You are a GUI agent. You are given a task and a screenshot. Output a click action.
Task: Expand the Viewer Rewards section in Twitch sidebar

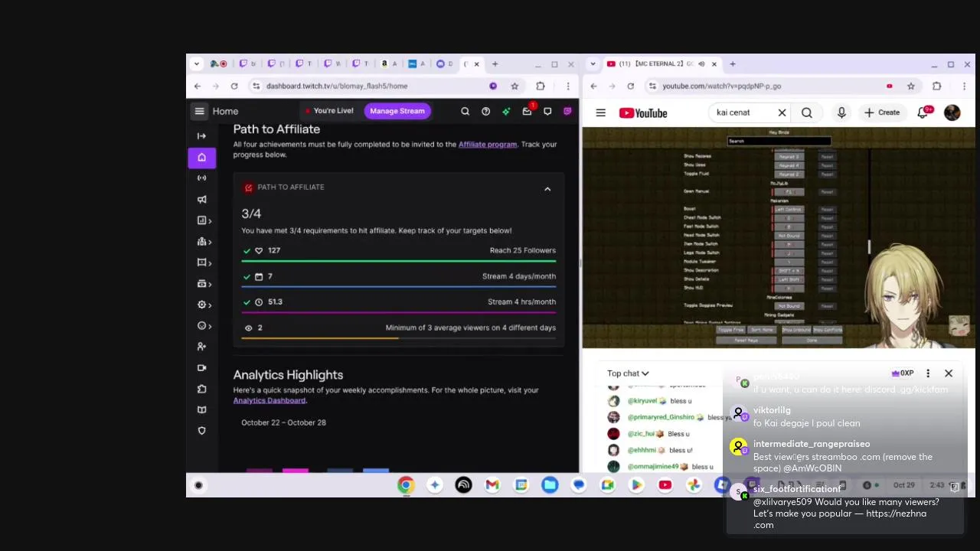pyautogui.click(x=204, y=326)
